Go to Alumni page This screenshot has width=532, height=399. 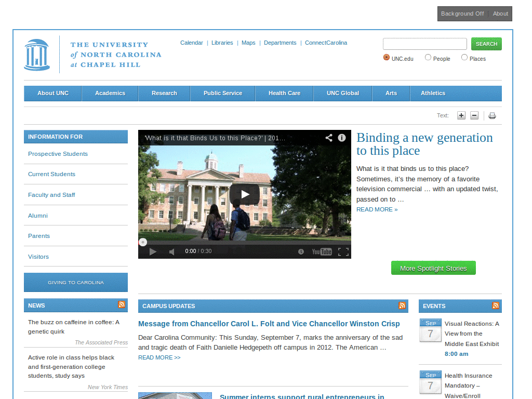(37, 216)
